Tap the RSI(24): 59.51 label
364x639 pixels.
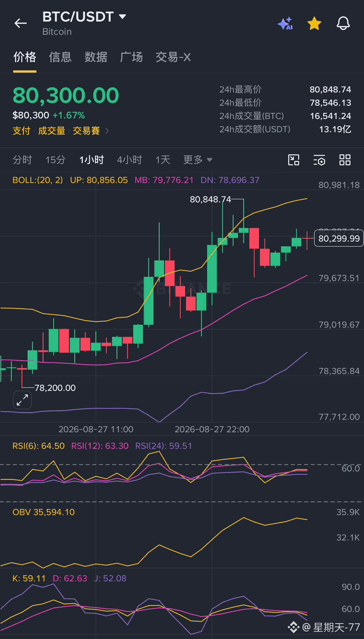[164, 446]
